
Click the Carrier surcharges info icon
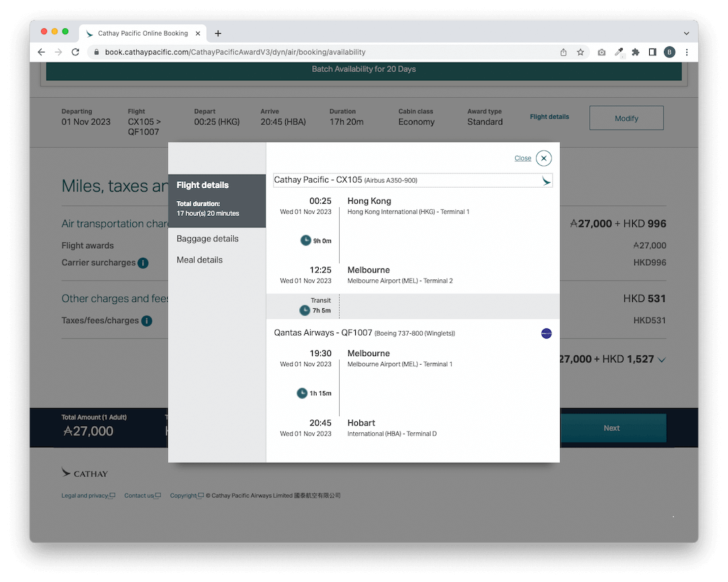143,263
